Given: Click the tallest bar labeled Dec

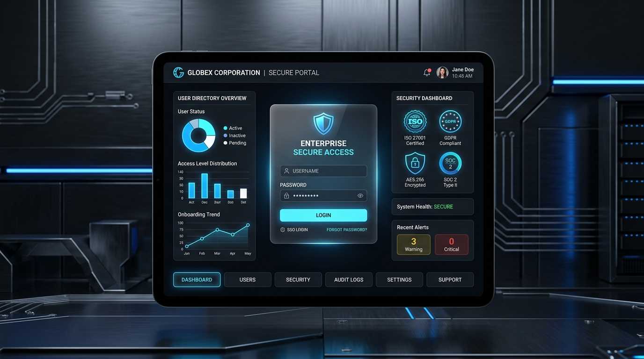Looking at the screenshot, I should [205, 186].
